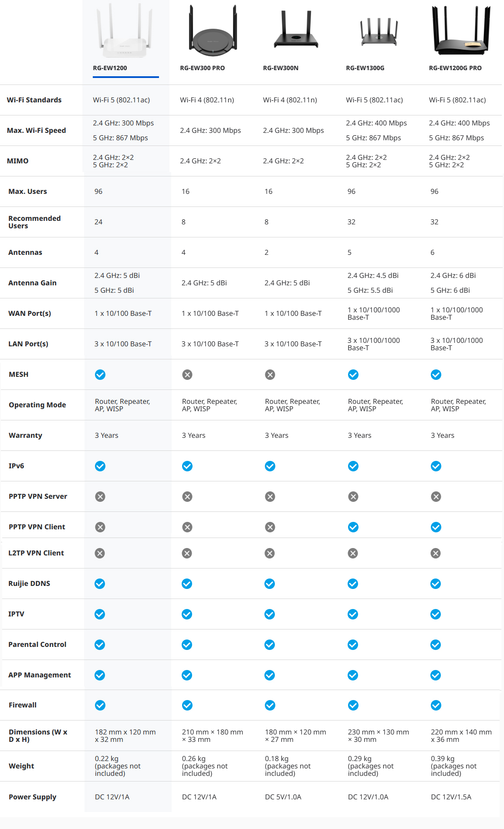Open the RG-EW1200G PRO product name link
This screenshot has width=504, height=829.
(x=455, y=68)
